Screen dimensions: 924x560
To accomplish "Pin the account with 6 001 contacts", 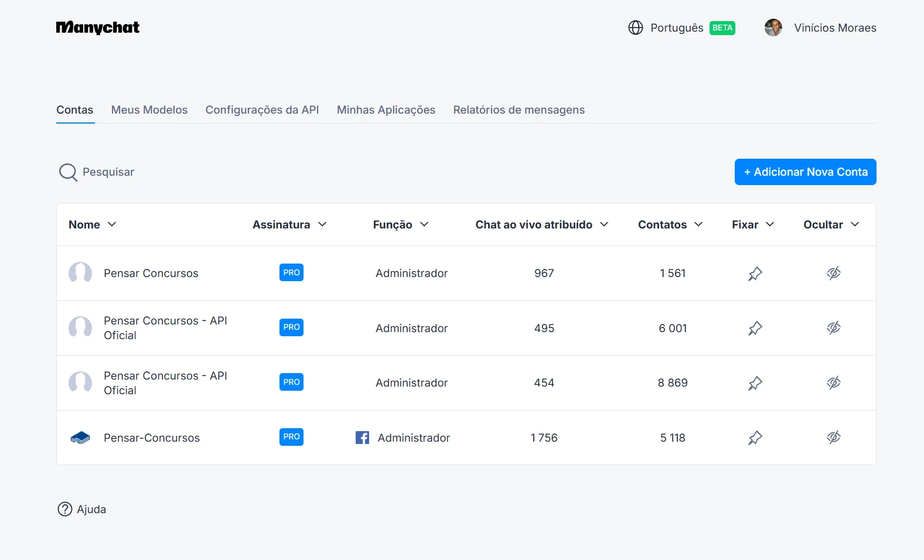I will click(x=755, y=329).
